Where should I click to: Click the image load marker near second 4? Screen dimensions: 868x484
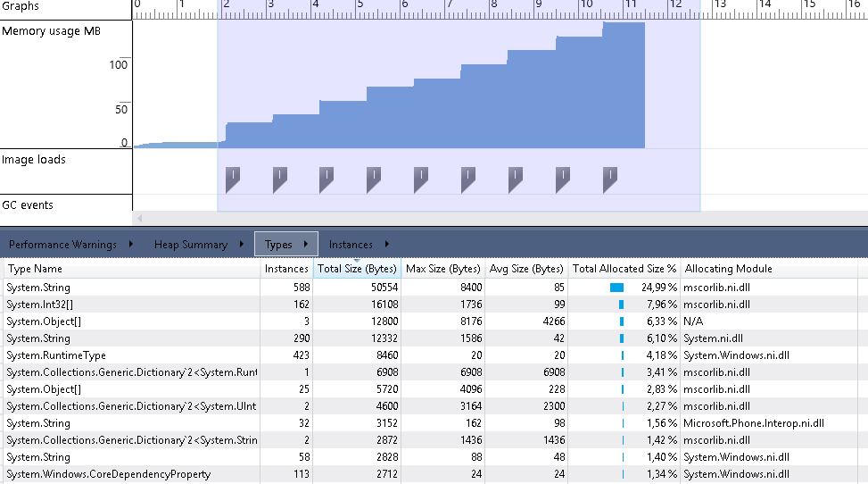327,179
